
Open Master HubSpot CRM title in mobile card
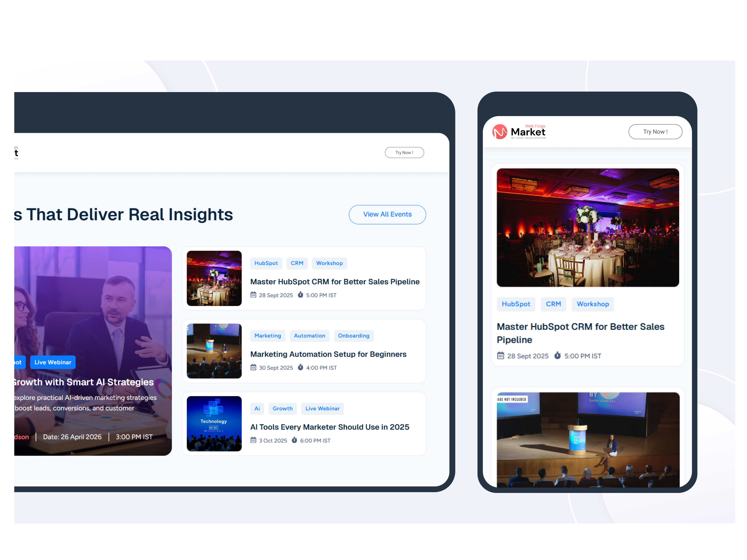click(x=581, y=334)
